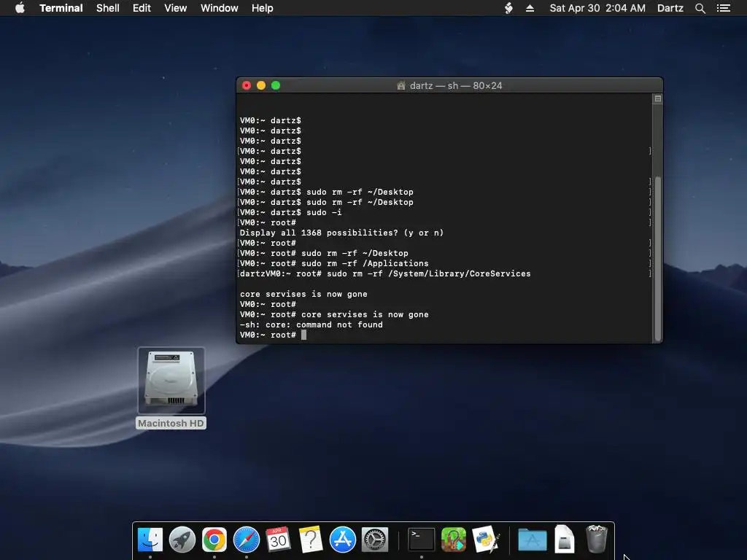Screen dimensions: 747x560
Task: Open the Help menu
Action: tap(263, 8)
